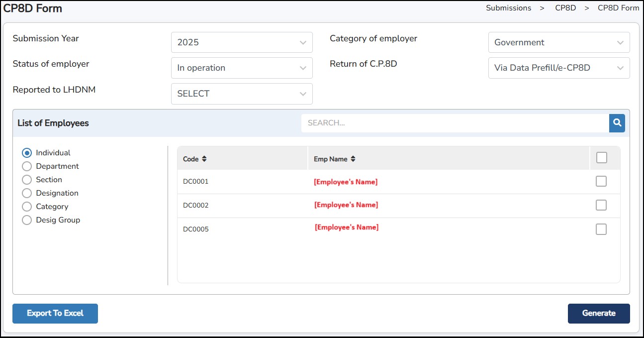The image size is (644, 338).
Task: Click the magnifier search icon button
Action: [617, 123]
